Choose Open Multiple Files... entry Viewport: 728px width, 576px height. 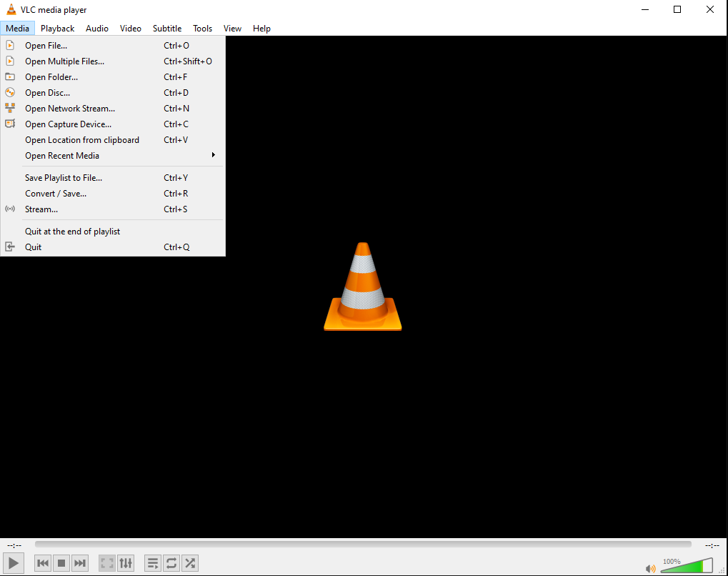click(x=113, y=61)
